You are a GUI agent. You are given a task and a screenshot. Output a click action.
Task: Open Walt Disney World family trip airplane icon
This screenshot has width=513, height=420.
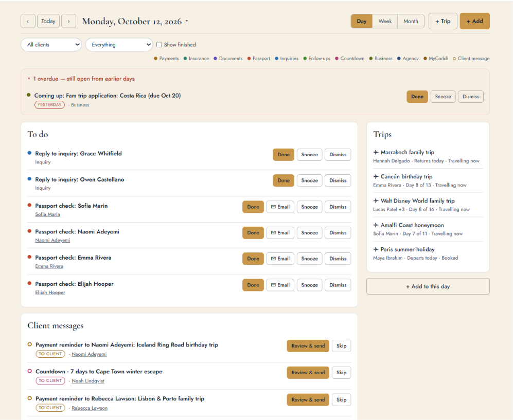pos(376,200)
